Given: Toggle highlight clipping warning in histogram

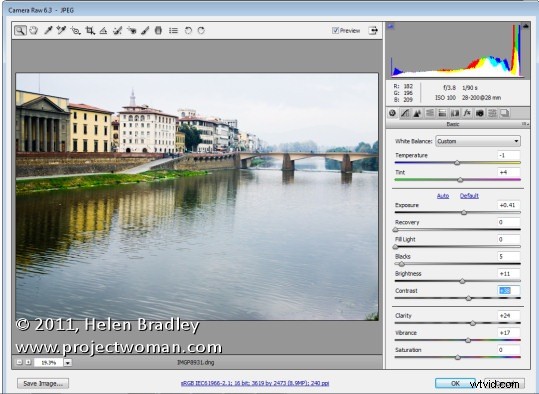Looking at the screenshot, I should point(526,26).
